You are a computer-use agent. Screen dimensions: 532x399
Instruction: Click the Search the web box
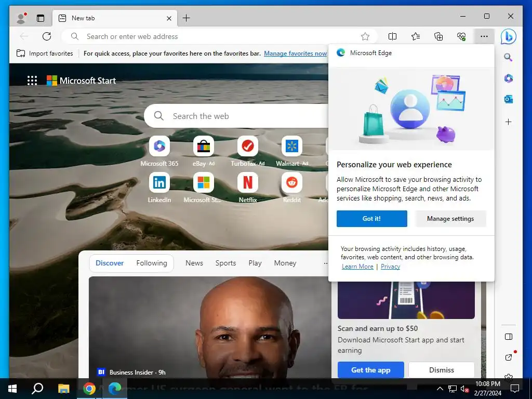point(237,116)
